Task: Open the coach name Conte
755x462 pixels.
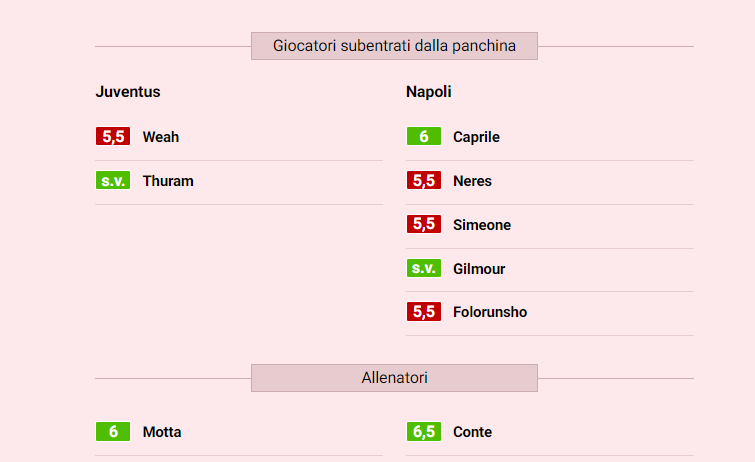Action: tap(472, 432)
